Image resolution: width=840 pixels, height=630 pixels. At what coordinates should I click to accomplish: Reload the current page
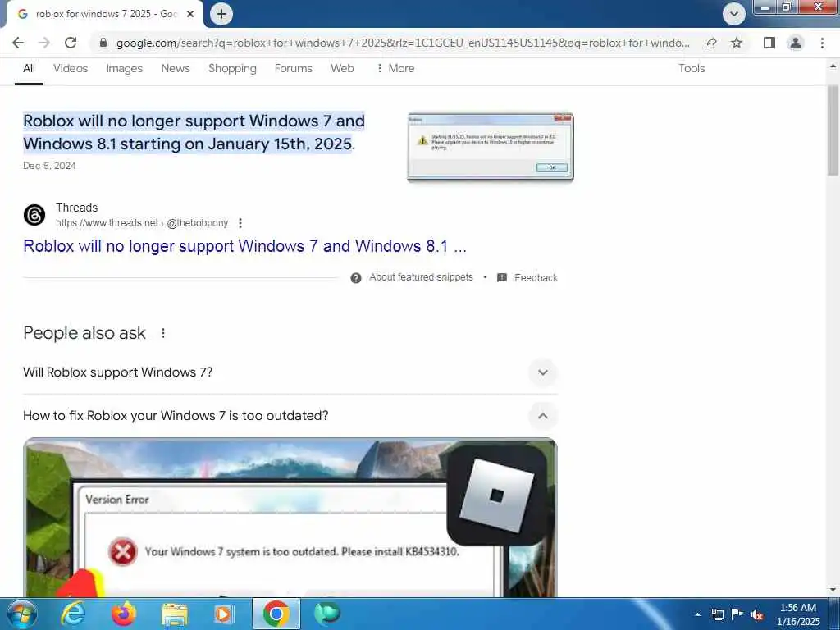[71, 43]
